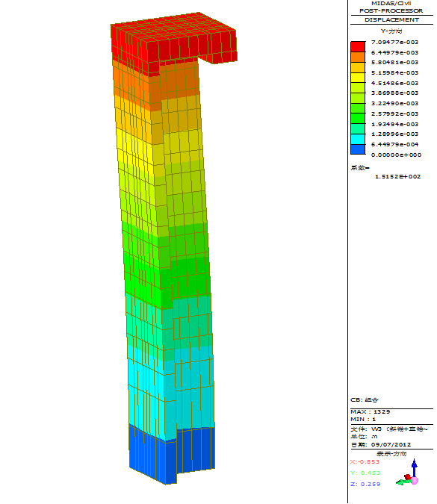Click the DISPLACEMENT title in legend
The width and height of the screenshot is (437, 504).
click(x=391, y=19)
